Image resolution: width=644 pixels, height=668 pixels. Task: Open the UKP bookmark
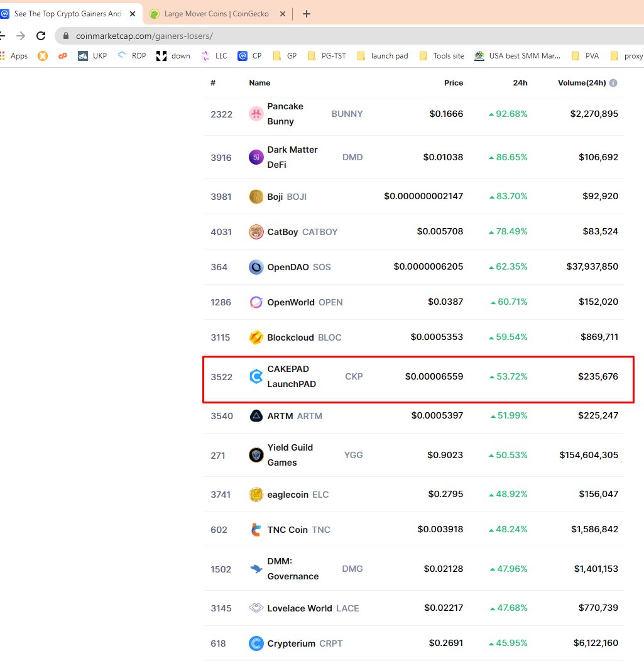92,56
